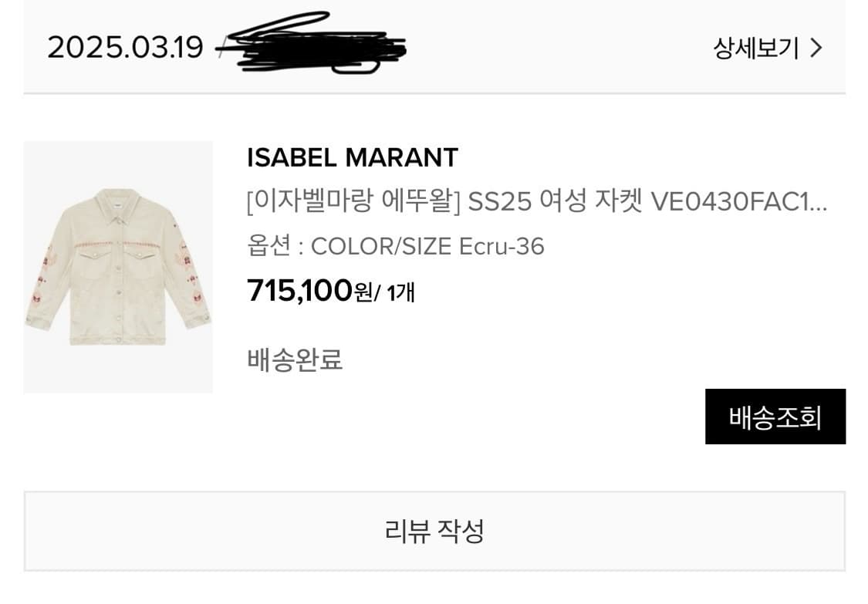Click the COLOR/SIZE Ecru-36 option text

[x=427, y=247]
